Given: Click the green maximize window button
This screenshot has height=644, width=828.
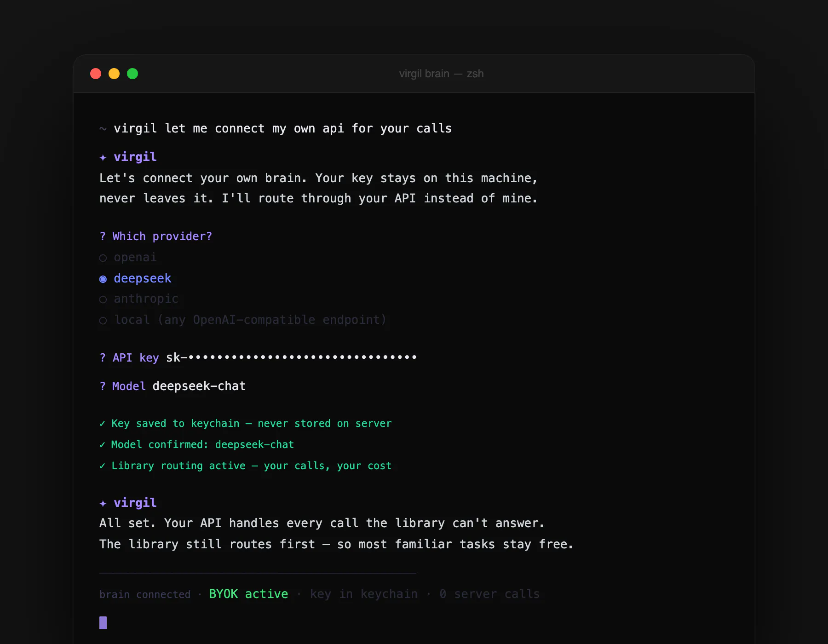Looking at the screenshot, I should pyautogui.click(x=132, y=74).
